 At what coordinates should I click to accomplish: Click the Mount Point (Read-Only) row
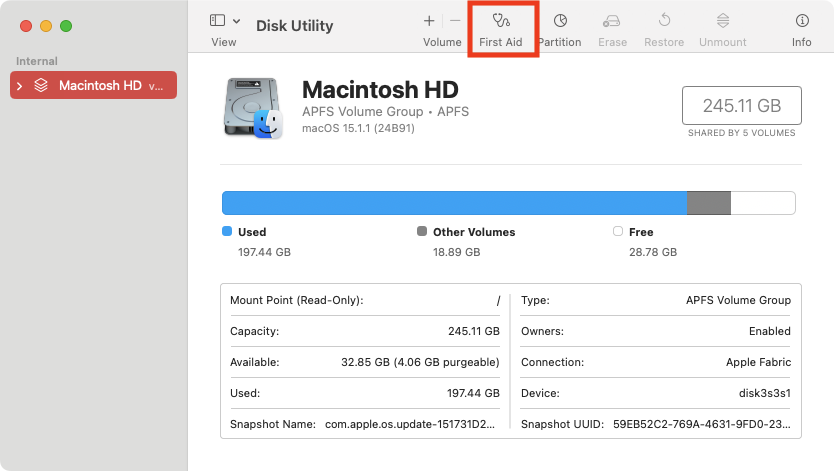[365, 300]
